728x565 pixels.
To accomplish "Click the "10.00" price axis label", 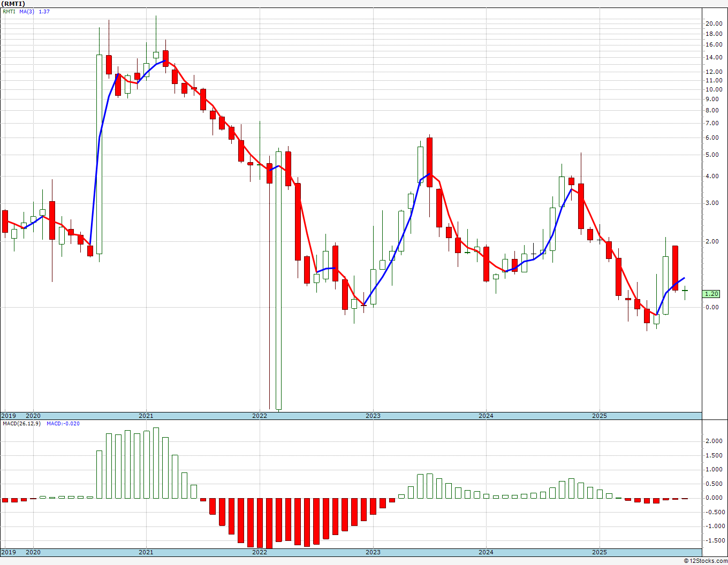I will (714, 89).
